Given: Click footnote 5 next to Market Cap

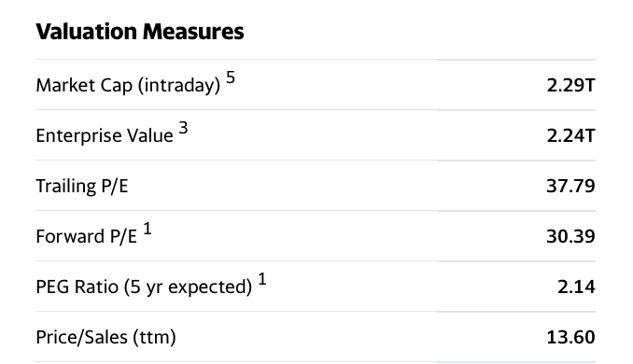Looking at the screenshot, I should tap(231, 77).
